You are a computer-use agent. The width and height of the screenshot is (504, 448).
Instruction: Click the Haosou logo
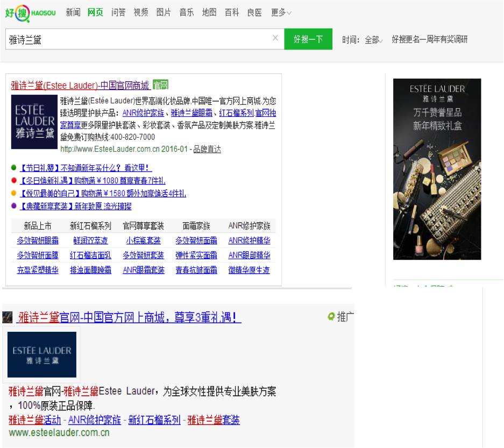[x=31, y=13]
